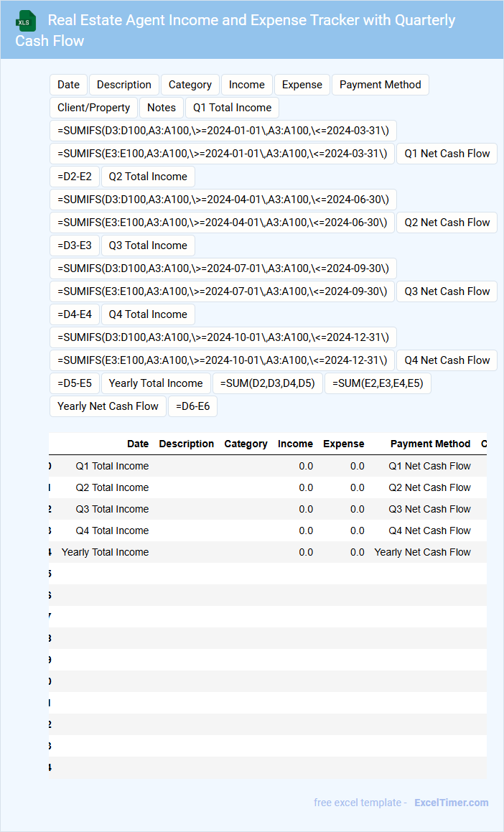Click Q4 Net Cash Flow cell in table
The width and height of the screenshot is (504, 832).
(x=430, y=530)
